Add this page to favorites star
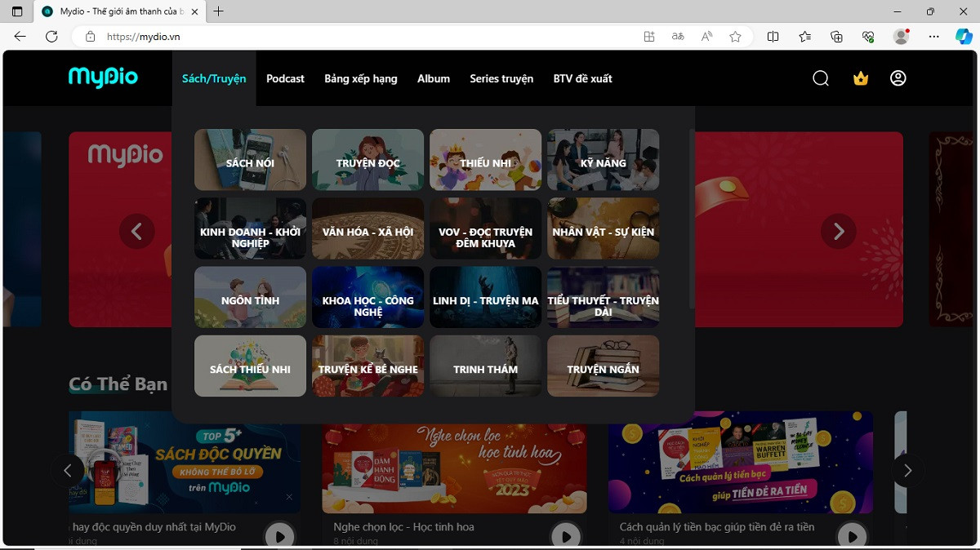 point(735,37)
